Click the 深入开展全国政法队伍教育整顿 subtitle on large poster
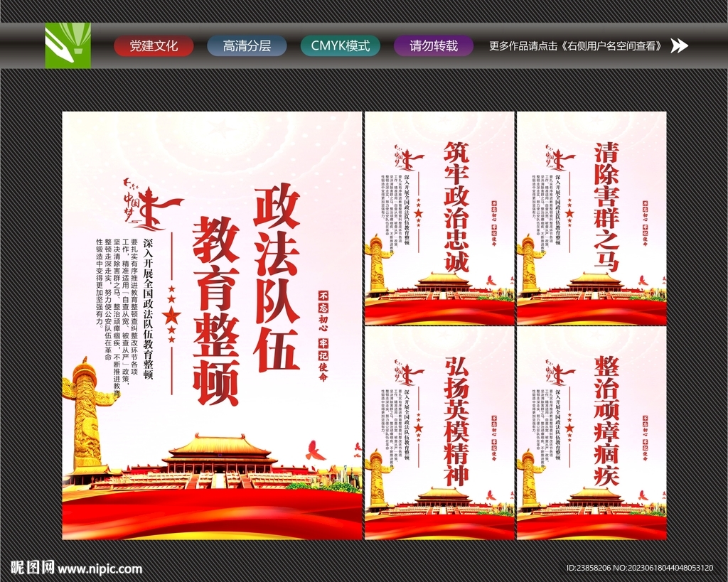Viewport: 728px width, 582px height. click(148, 309)
